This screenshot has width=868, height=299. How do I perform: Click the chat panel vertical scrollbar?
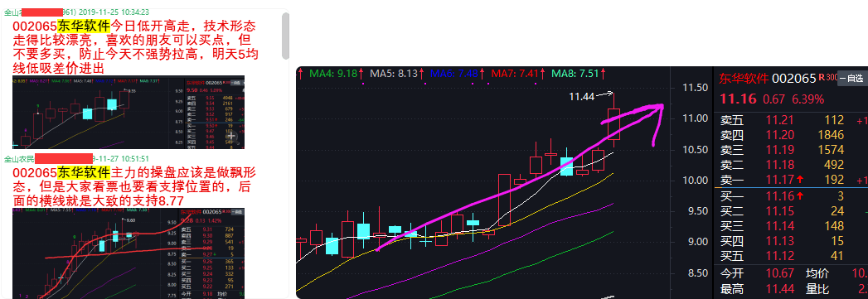(x=285, y=36)
